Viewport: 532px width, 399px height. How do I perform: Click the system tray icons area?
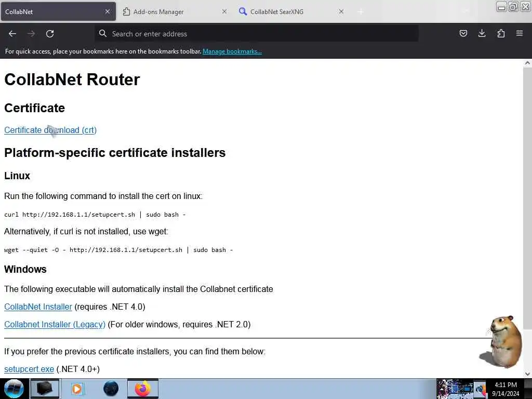[462, 389]
